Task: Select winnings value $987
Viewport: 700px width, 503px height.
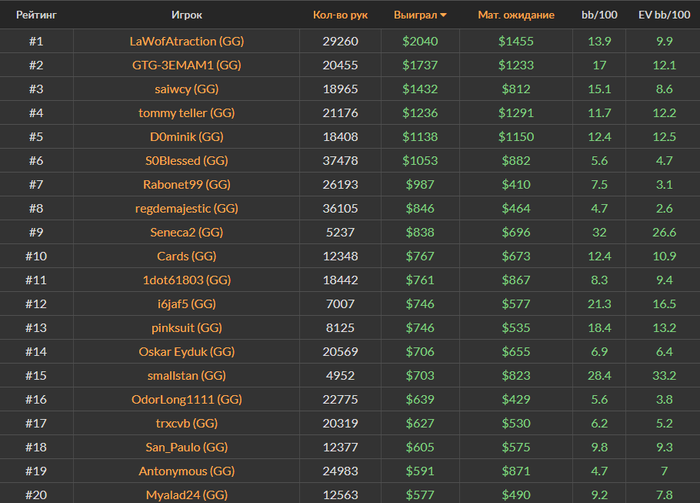Action: click(x=420, y=185)
